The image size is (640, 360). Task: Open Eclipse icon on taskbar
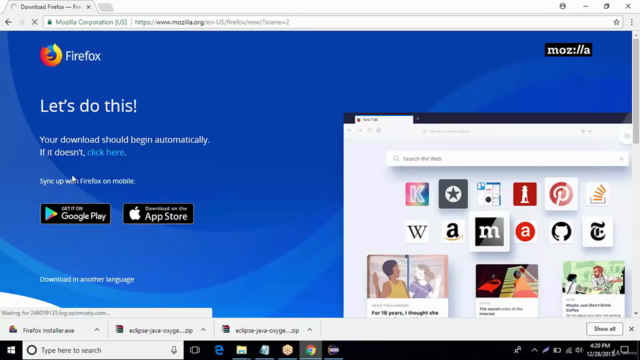333,350
